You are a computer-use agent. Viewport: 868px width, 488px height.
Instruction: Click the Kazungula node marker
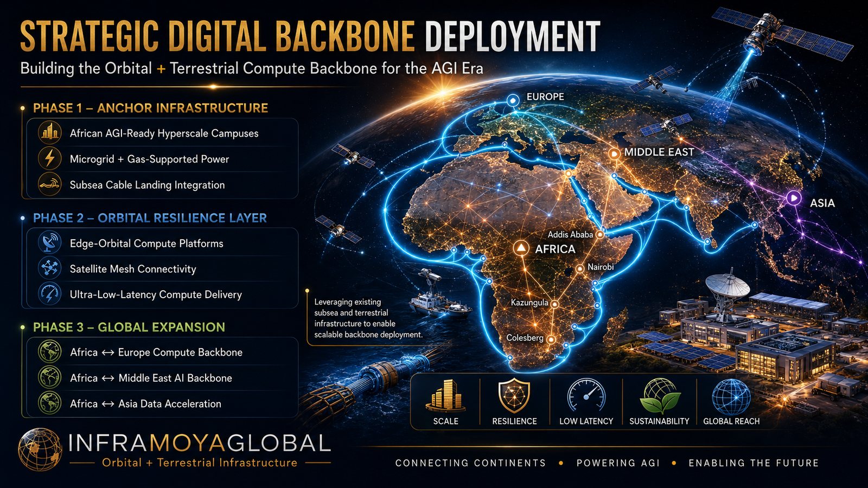pos(554,305)
